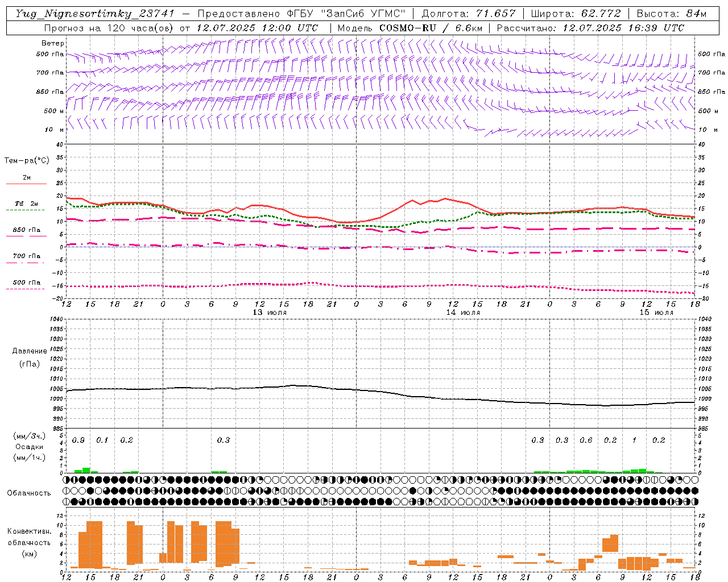Viewport: 728px width, 582px height.
Task: Click the 0.9 precipitation amount value
Action: pos(78,440)
